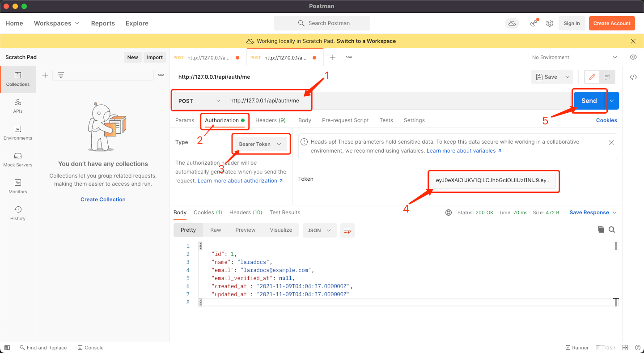Open the Pre-request Script tab
644x353 pixels.
point(345,120)
